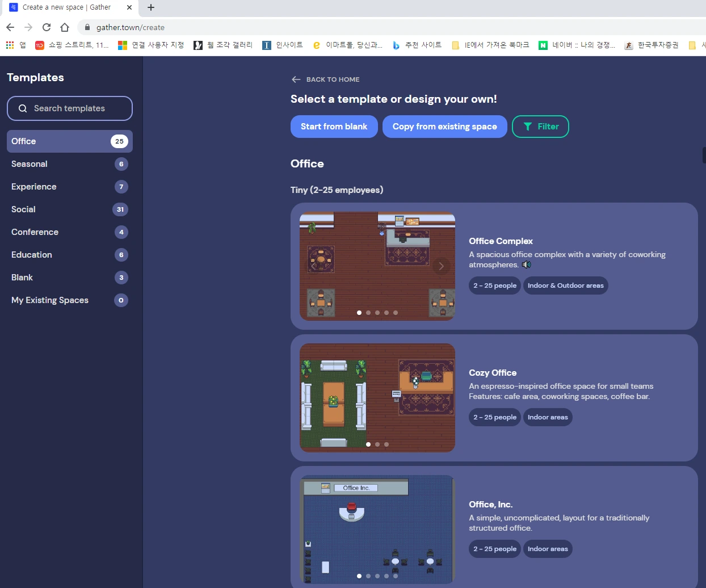Viewport: 706px width, 588px height.
Task: Open a new browser tab
Action: coord(150,7)
